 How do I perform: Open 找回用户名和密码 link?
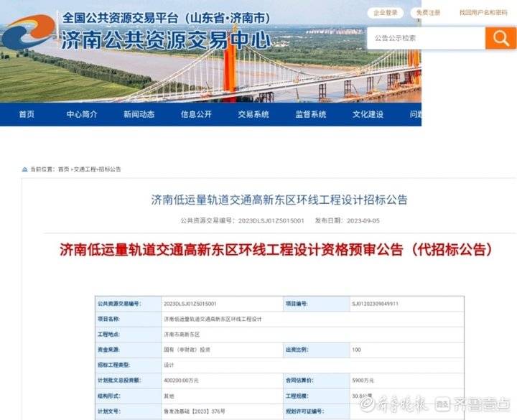pyautogui.click(x=483, y=13)
